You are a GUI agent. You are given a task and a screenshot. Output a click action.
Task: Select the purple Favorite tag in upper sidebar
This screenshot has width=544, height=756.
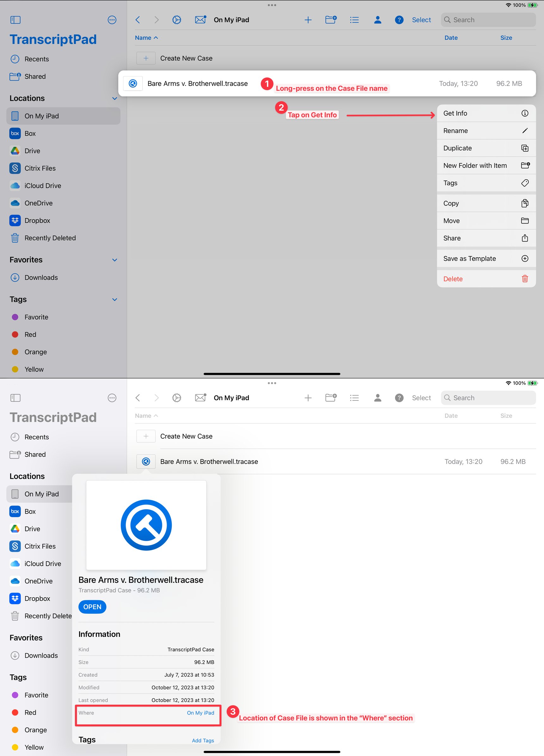pos(36,317)
